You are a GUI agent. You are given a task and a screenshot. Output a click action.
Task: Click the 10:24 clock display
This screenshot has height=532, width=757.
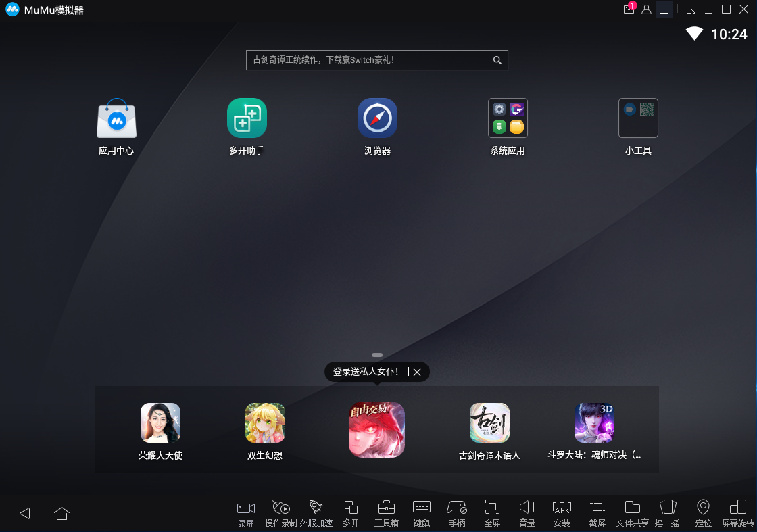click(729, 34)
